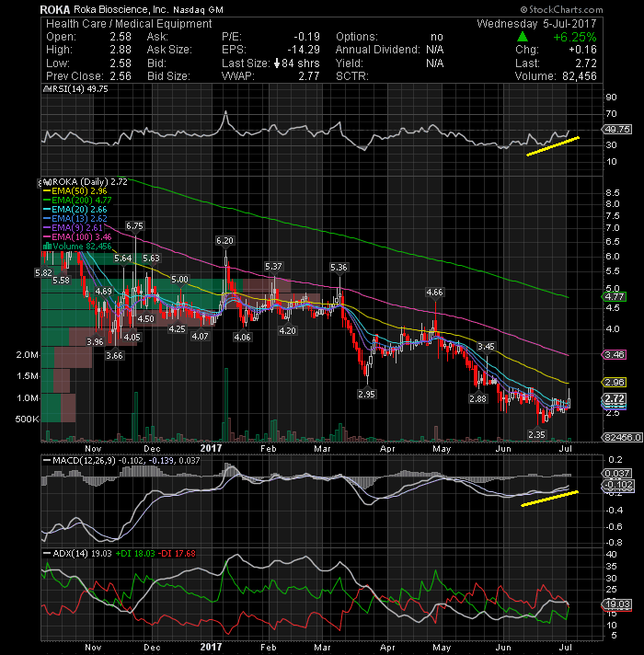Click the EMA(50) 2.96 legend entry
The image size is (644, 655).
75,191
